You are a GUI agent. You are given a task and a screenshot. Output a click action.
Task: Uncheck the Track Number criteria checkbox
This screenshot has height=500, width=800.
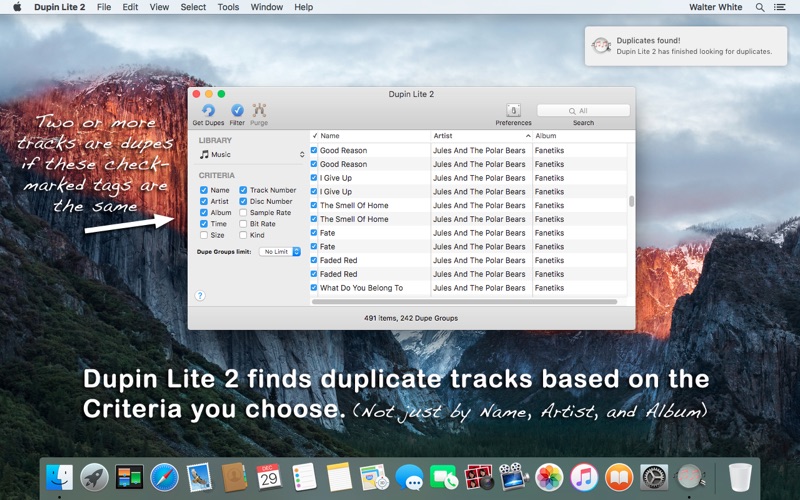pyautogui.click(x=244, y=190)
